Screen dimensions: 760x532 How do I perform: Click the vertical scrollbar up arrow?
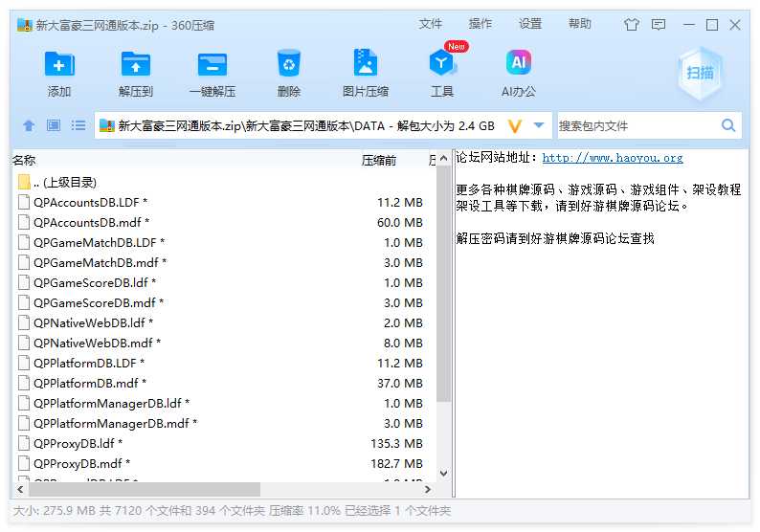443,159
